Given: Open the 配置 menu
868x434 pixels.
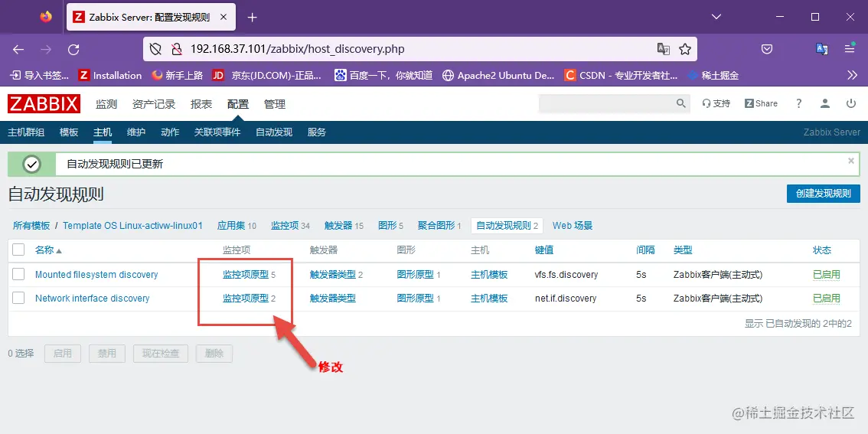Looking at the screenshot, I should click(238, 104).
